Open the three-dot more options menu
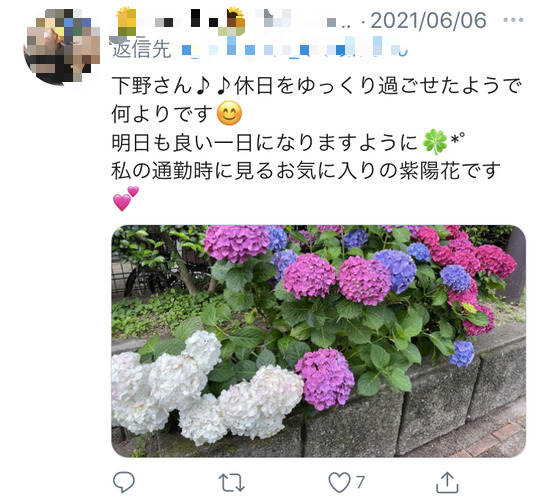 [513, 20]
